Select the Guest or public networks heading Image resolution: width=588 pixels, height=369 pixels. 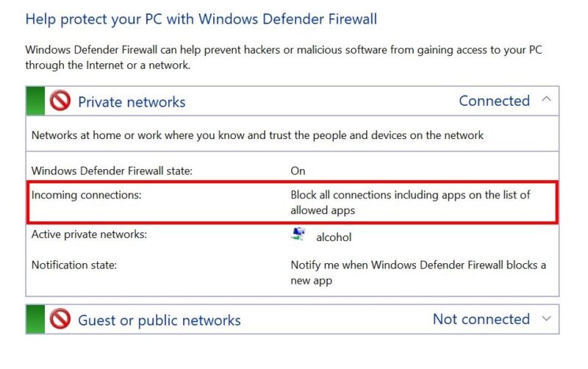coord(159,320)
